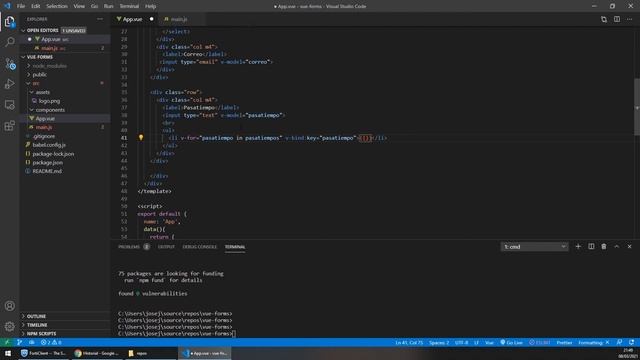Open errors and warnings count in status bar
The image size is (640, 360).
(x=51, y=342)
